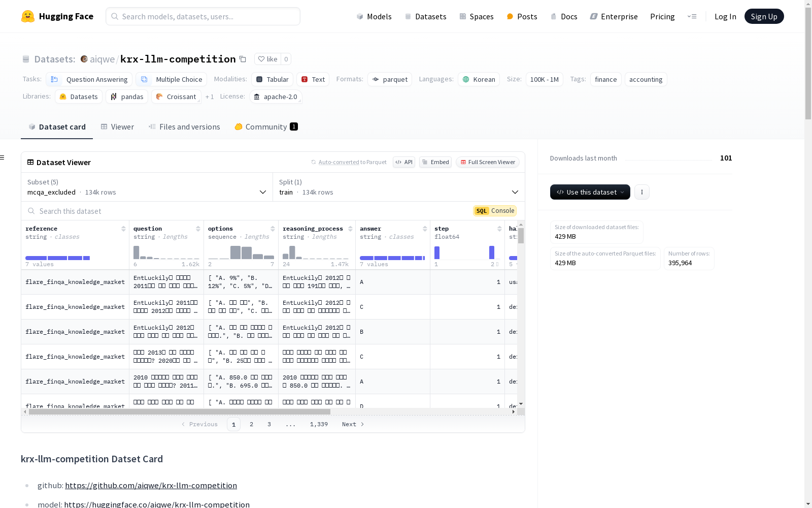Select the Multiple Choice task tag
This screenshot has height=508, width=812.
click(x=172, y=79)
